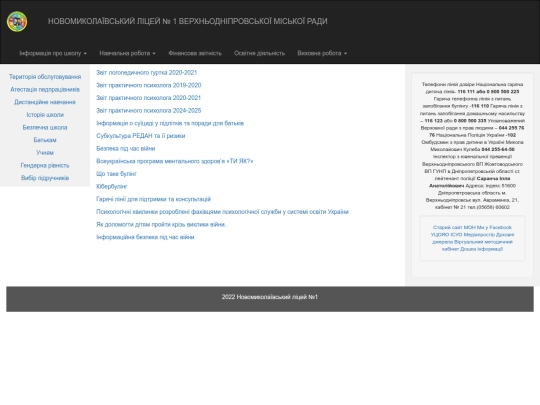
Task: Click the school logo emblem
Action: pyautogui.click(x=17, y=21)
